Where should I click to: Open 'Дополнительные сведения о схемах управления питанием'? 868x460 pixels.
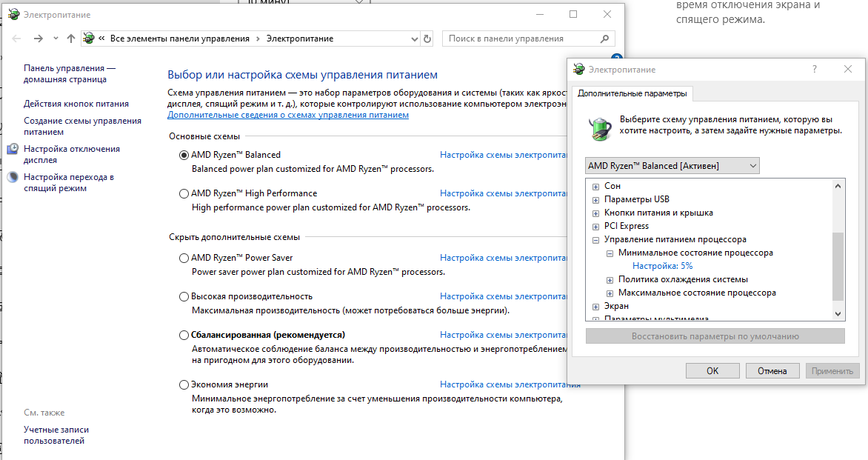pyautogui.click(x=288, y=115)
